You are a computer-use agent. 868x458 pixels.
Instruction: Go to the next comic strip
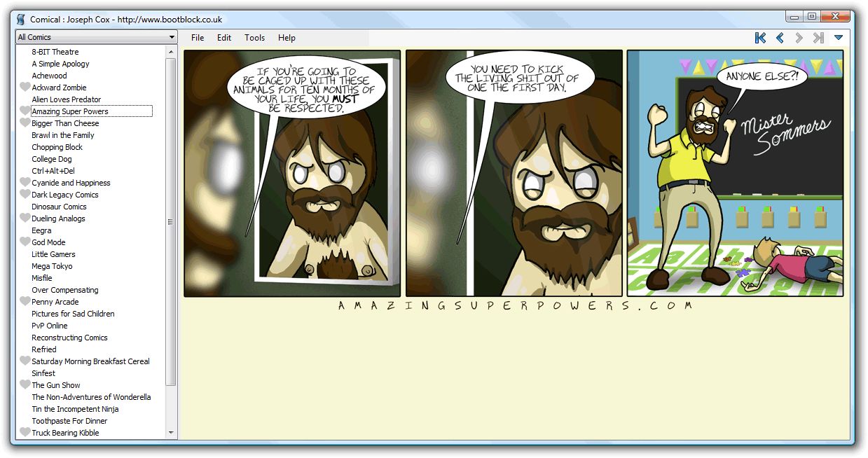(799, 38)
